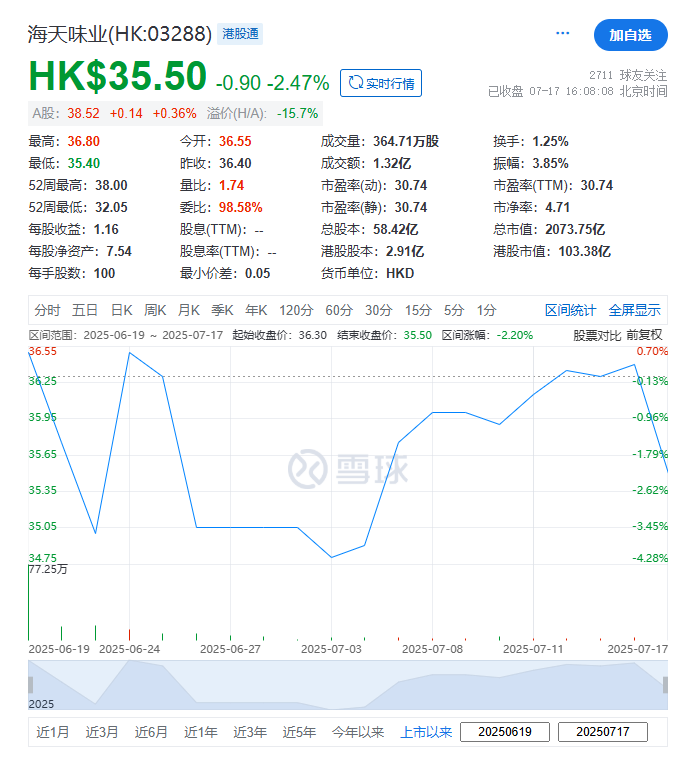The width and height of the screenshot is (686, 760).
Task: Click the 港股市值 value 103.38亿
Action: click(584, 252)
